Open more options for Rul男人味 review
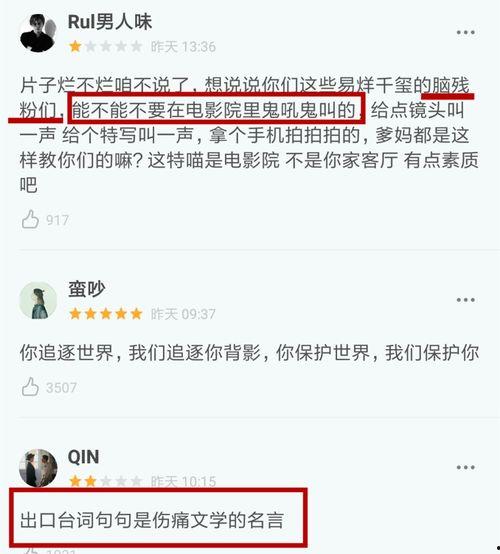This screenshot has width=500, height=554. 465,33
